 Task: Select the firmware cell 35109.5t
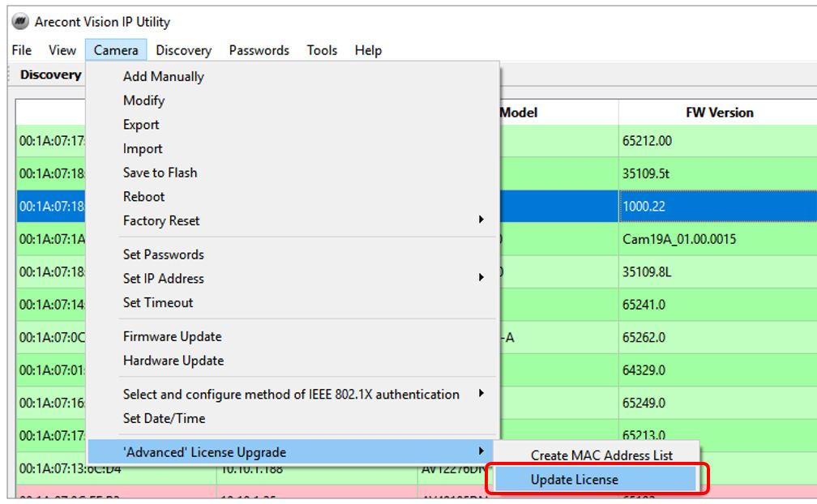718,173
